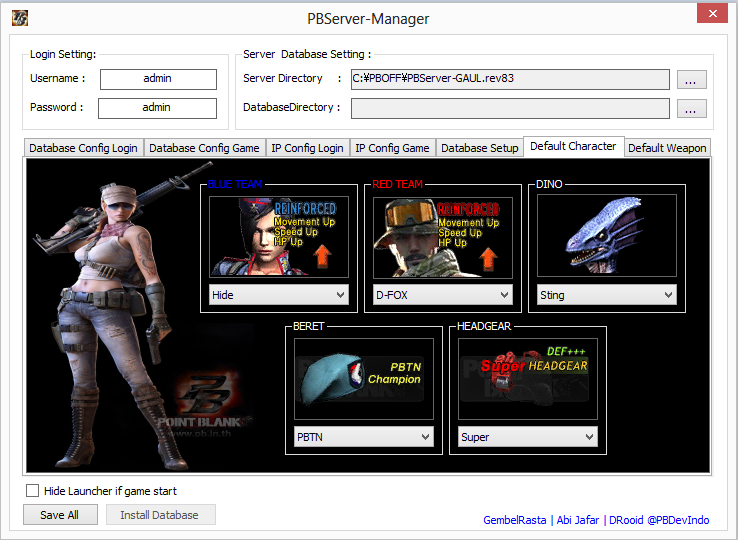Image resolution: width=738 pixels, height=540 pixels.
Task: Click the DINO group label
Action: [549, 184]
